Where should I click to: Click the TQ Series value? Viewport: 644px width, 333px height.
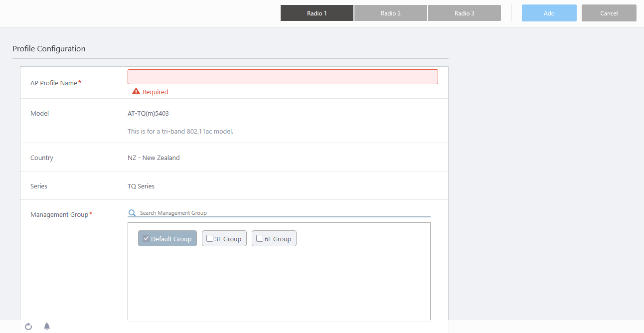coord(141,186)
